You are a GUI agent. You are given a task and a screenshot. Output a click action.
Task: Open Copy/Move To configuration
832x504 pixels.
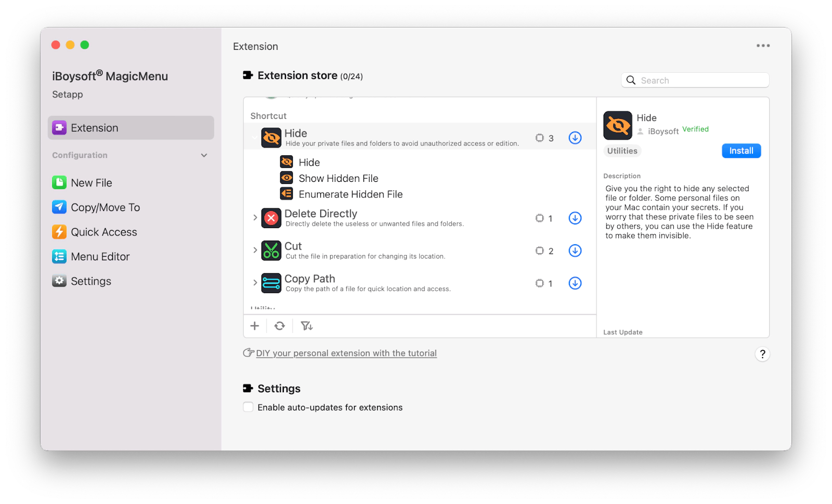96,207
